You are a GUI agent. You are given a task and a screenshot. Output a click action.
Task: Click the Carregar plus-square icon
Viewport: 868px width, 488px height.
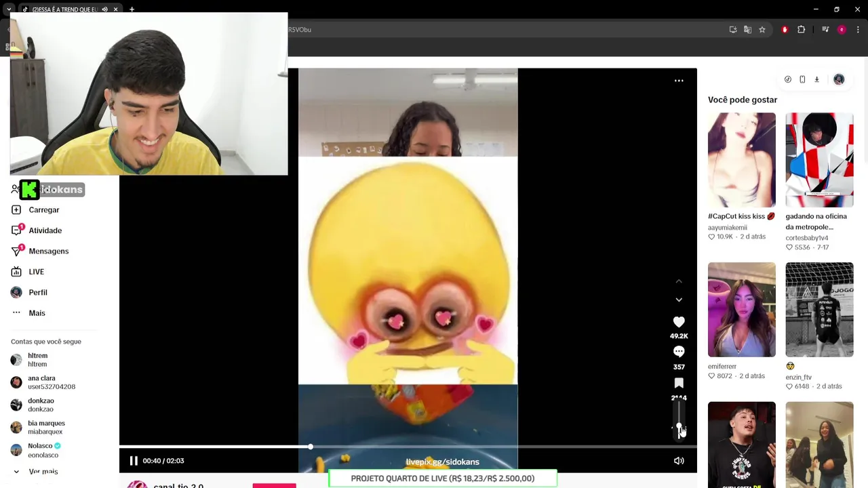(x=16, y=210)
